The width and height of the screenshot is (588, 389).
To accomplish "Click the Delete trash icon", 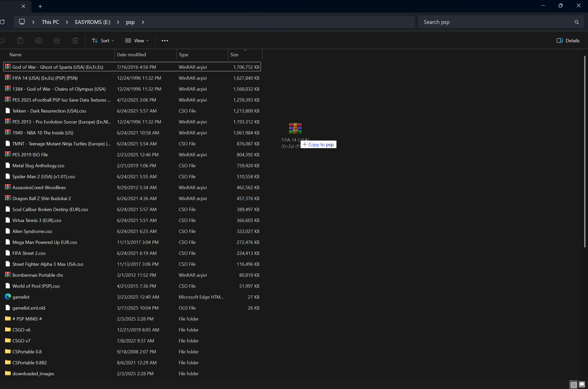I will pyautogui.click(x=75, y=40).
